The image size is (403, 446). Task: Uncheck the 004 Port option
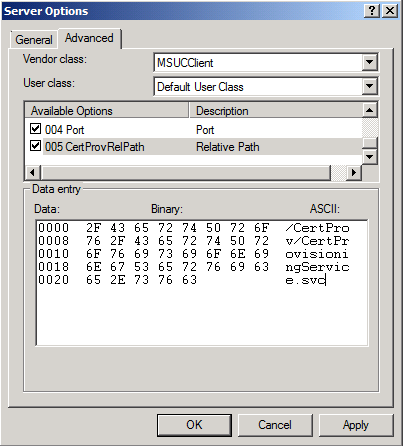pyautogui.click(x=35, y=129)
